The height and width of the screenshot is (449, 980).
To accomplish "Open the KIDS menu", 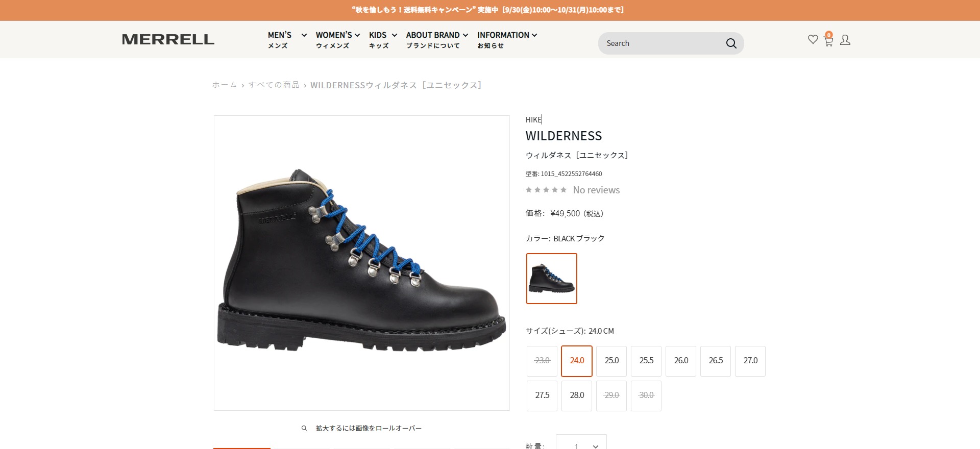I will pos(383,40).
